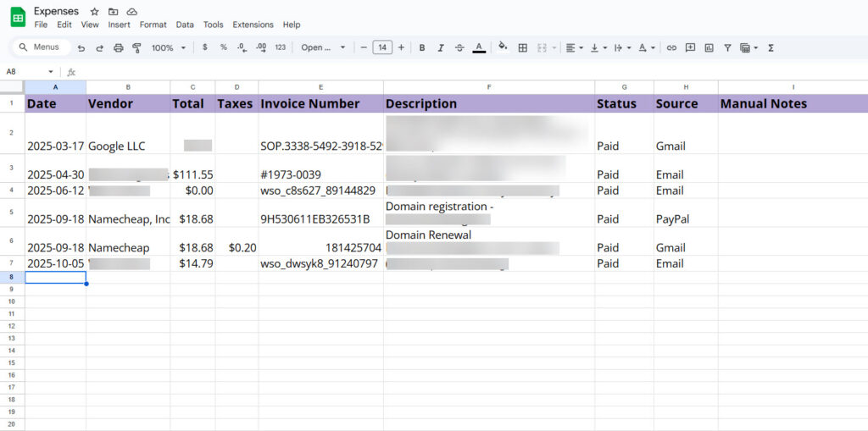Screen dimensions: 868x431
Task: Select the $111.55 total cell
Action: (x=192, y=169)
